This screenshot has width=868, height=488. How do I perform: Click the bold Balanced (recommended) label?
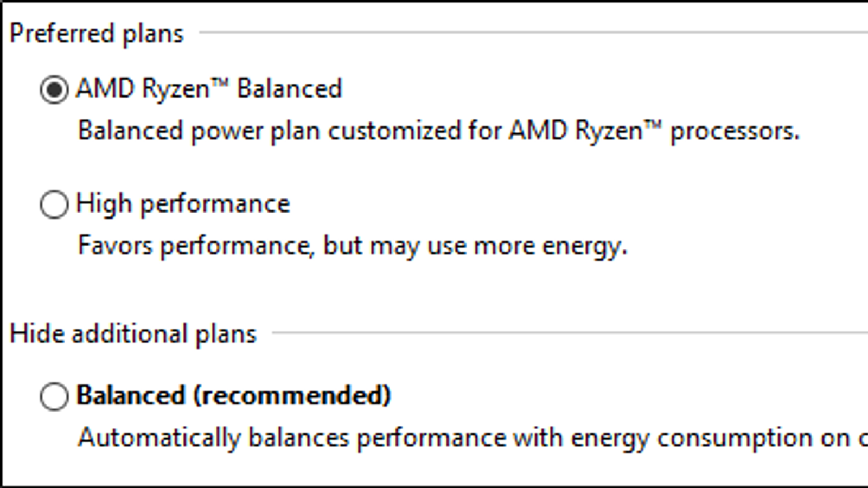233,395
